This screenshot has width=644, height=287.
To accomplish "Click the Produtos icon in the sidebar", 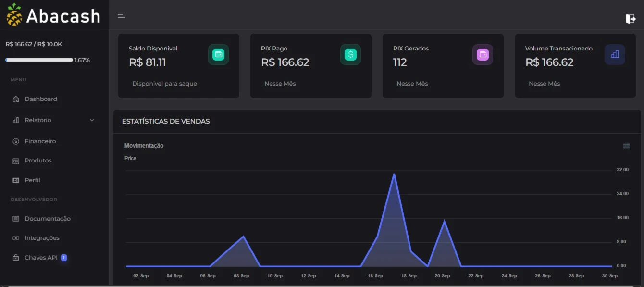I will [x=15, y=161].
